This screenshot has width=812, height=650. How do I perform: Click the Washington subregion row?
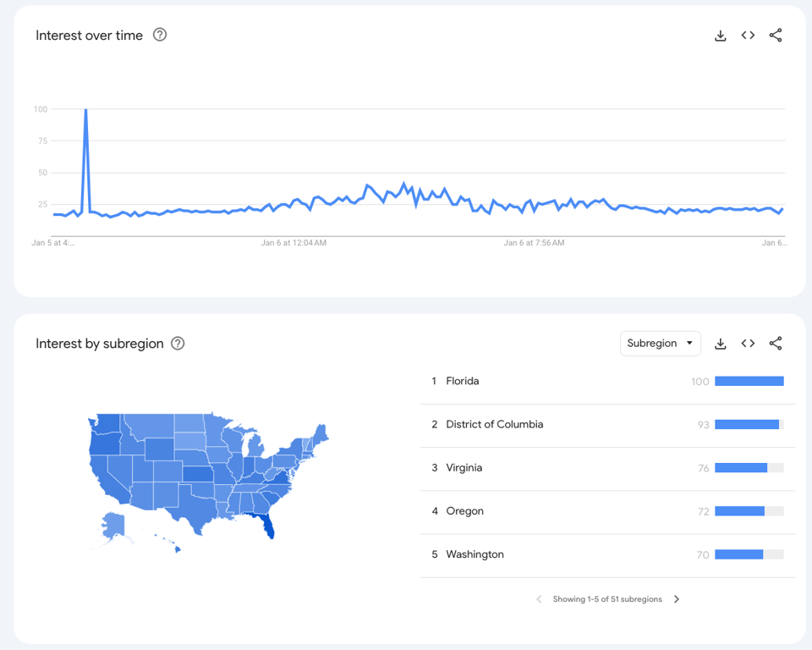(x=475, y=554)
